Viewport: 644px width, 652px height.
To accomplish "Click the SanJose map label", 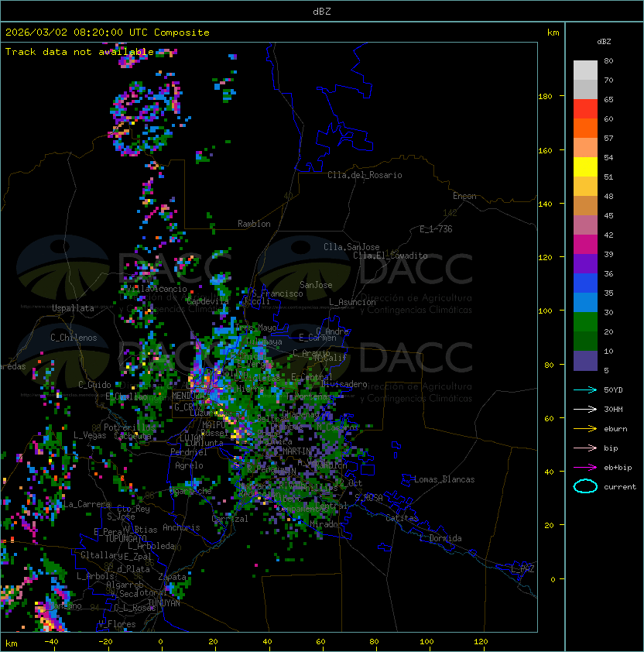I will 316,285.
